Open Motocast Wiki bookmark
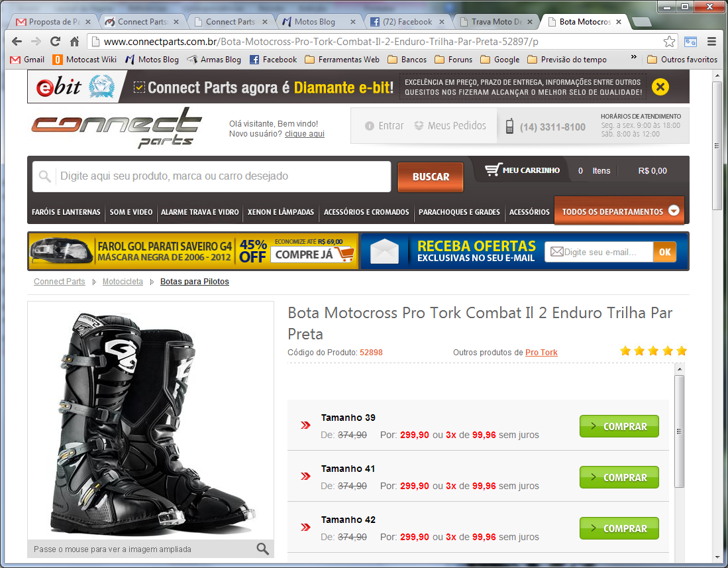 point(85,60)
